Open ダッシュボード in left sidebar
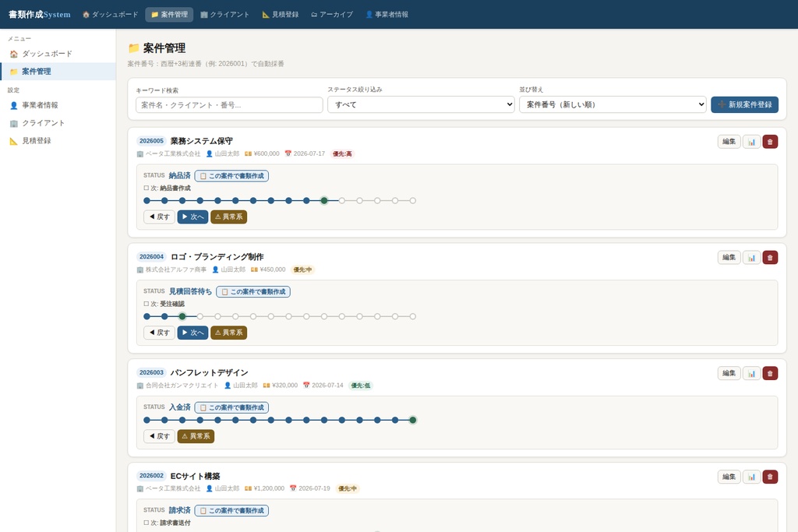 coord(58,54)
